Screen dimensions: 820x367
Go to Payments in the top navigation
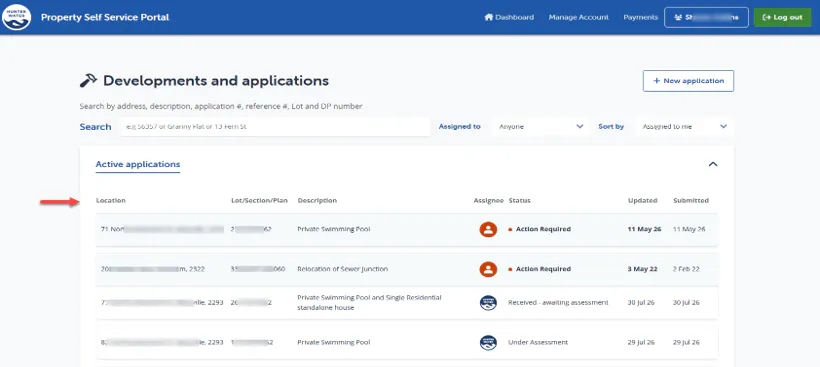pyautogui.click(x=640, y=17)
